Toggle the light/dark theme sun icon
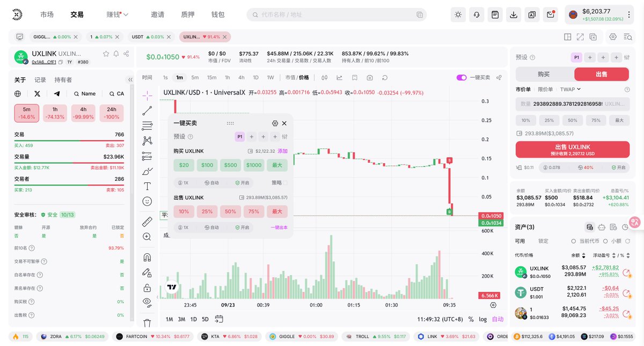 458,14
